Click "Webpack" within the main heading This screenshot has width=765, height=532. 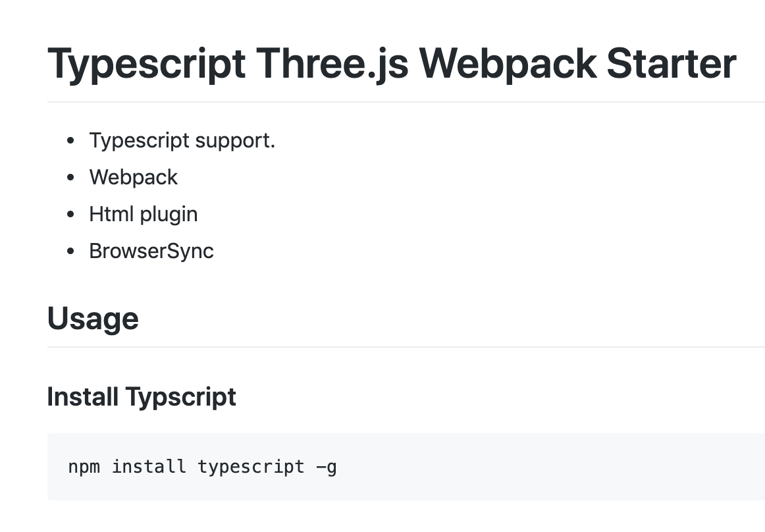[508, 65]
